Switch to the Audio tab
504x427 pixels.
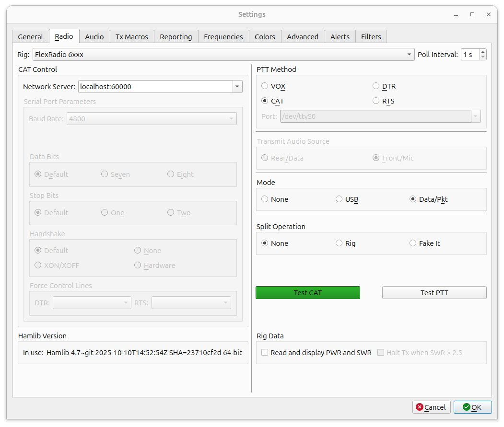click(x=94, y=37)
